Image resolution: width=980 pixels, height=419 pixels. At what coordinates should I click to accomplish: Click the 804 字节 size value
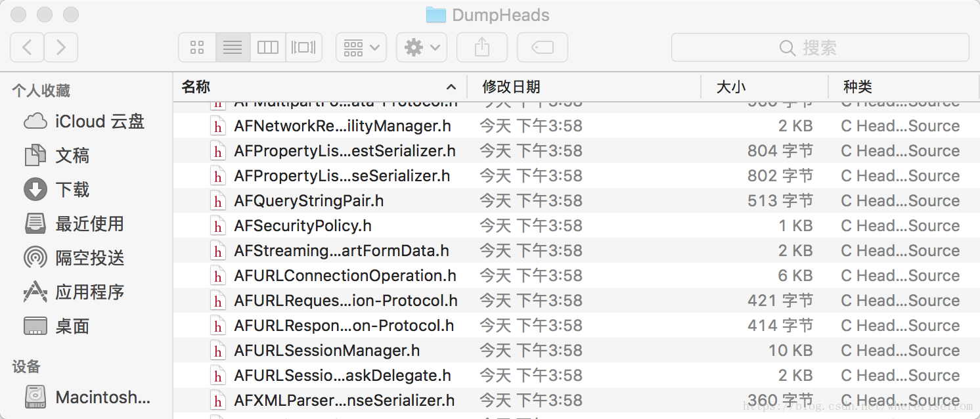pos(780,151)
